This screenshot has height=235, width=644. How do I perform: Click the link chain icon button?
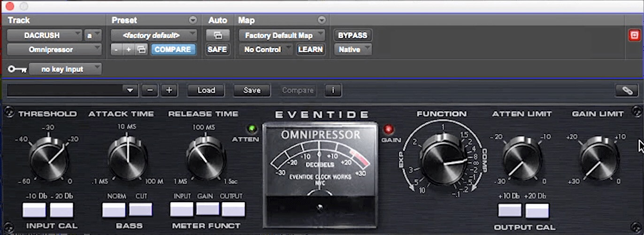coord(627,90)
